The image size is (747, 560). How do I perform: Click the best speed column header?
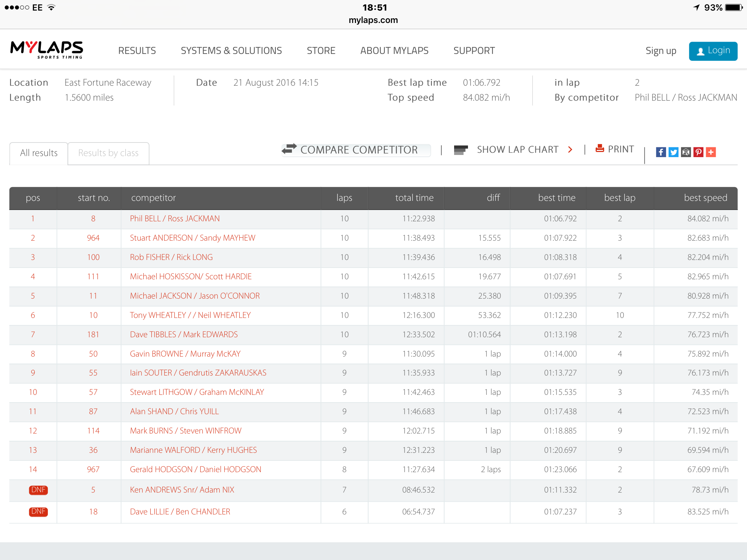pyautogui.click(x=705, y=198)
